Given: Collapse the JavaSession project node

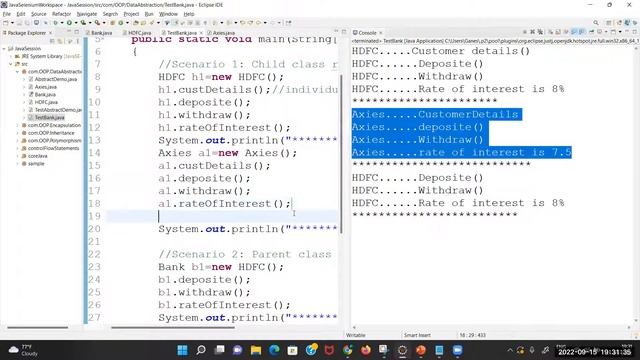Looking at the screenshot, I should (x=4, y=49).
